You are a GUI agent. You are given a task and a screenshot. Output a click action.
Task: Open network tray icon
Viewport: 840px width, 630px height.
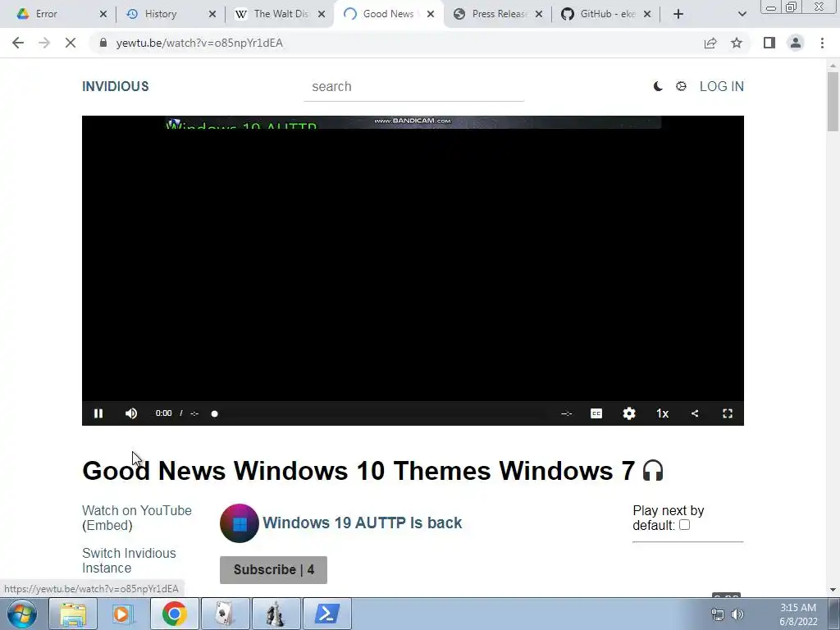717,614
